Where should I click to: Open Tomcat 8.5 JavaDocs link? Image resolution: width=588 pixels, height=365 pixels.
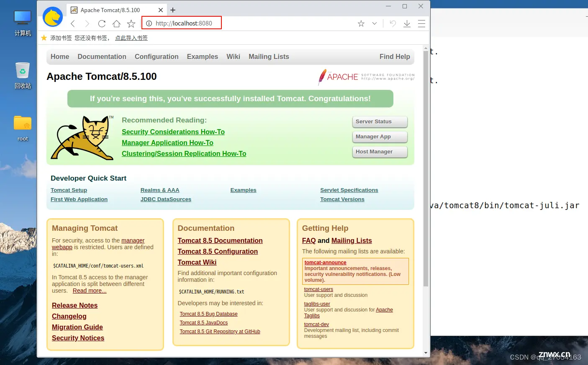pos(204,323)
